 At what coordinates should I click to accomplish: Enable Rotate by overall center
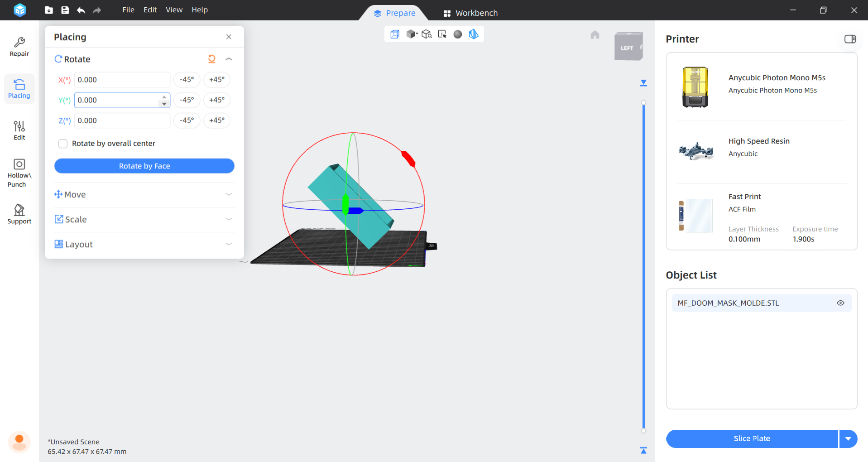pos(63,144)
